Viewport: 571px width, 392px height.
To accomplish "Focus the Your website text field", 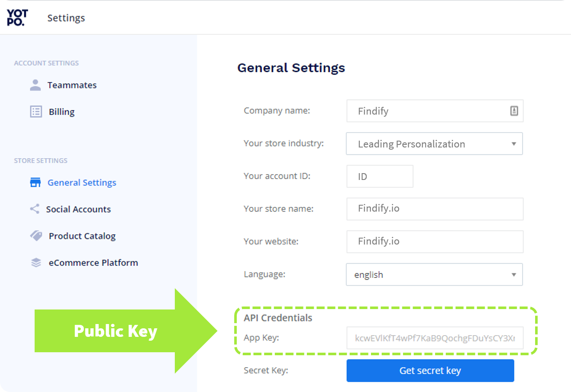I will pos(434,242).
